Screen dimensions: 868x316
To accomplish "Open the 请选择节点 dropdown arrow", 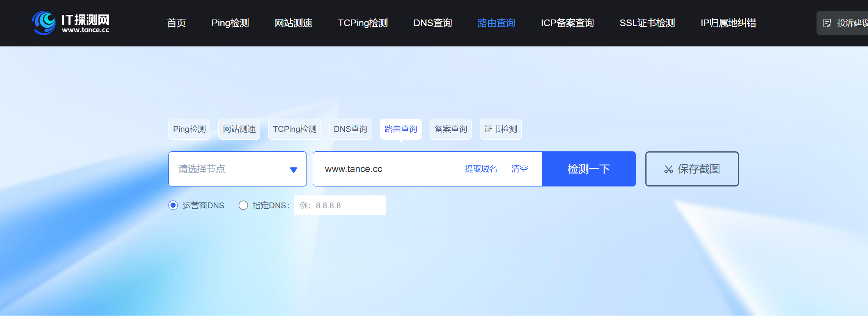I will (294, 170).
